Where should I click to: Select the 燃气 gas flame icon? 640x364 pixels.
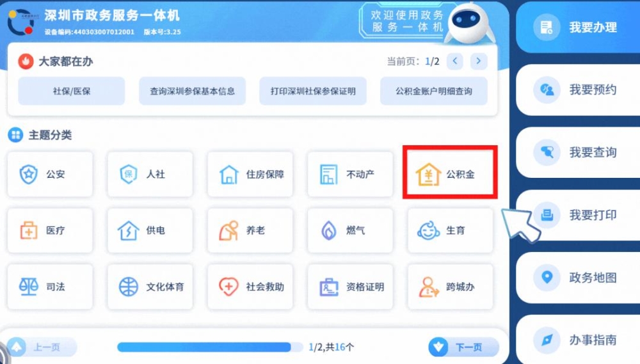328,230
